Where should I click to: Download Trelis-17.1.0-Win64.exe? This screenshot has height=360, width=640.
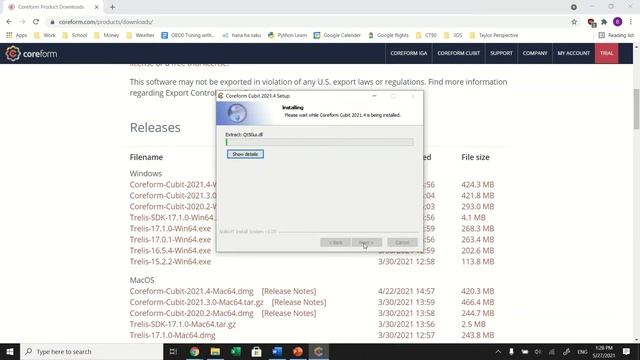point(170,229)
